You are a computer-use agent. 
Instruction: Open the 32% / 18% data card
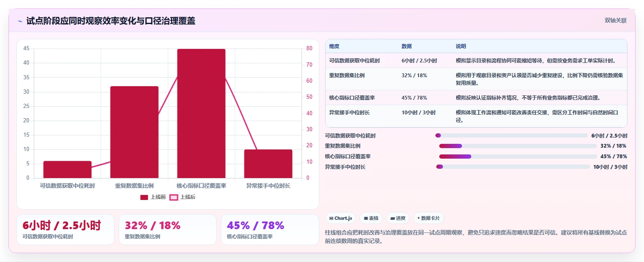(x=168, y=230)
